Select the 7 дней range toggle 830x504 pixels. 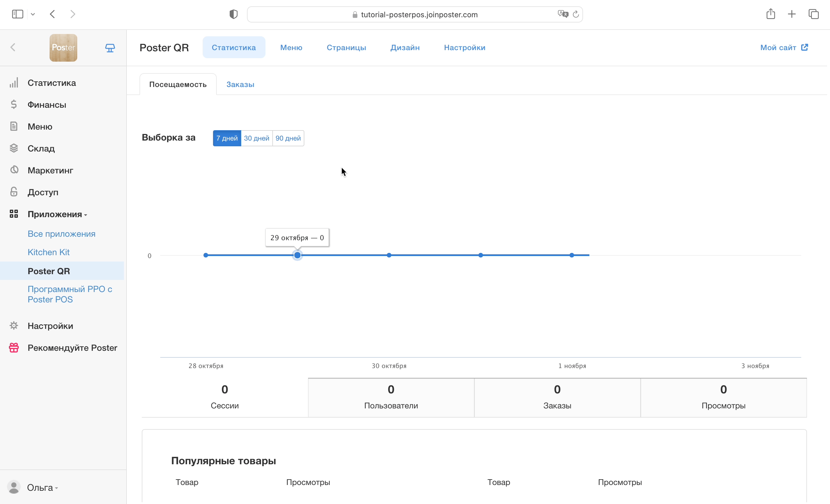(227, 138)
